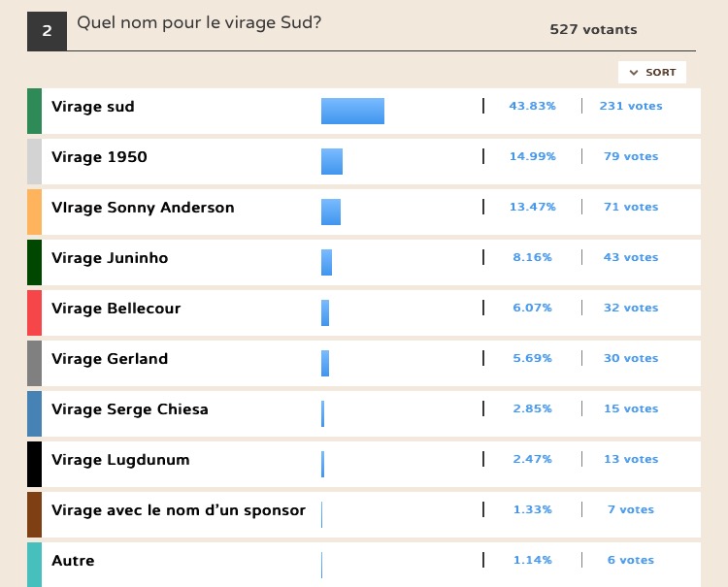The width and height of the screenshot is (728, 587).
Task: Click the teal swatch next to Autre
Action: coord(34,565)
